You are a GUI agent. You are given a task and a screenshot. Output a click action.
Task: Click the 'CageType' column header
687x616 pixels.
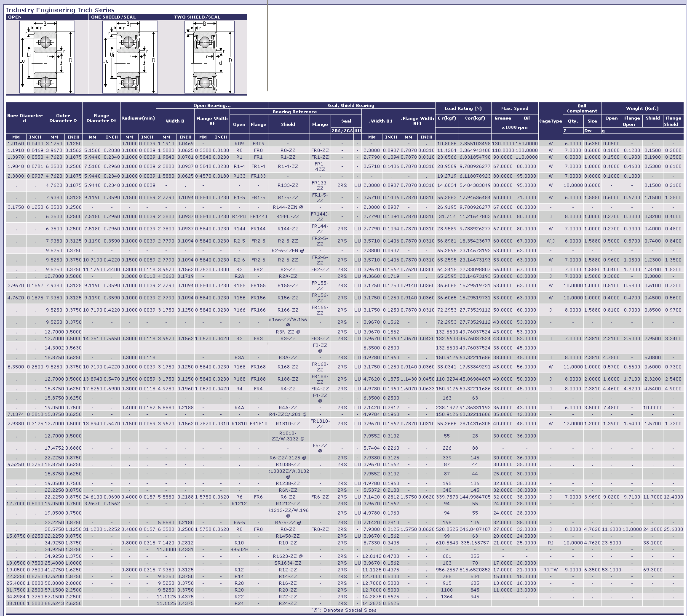click(551, 121)
